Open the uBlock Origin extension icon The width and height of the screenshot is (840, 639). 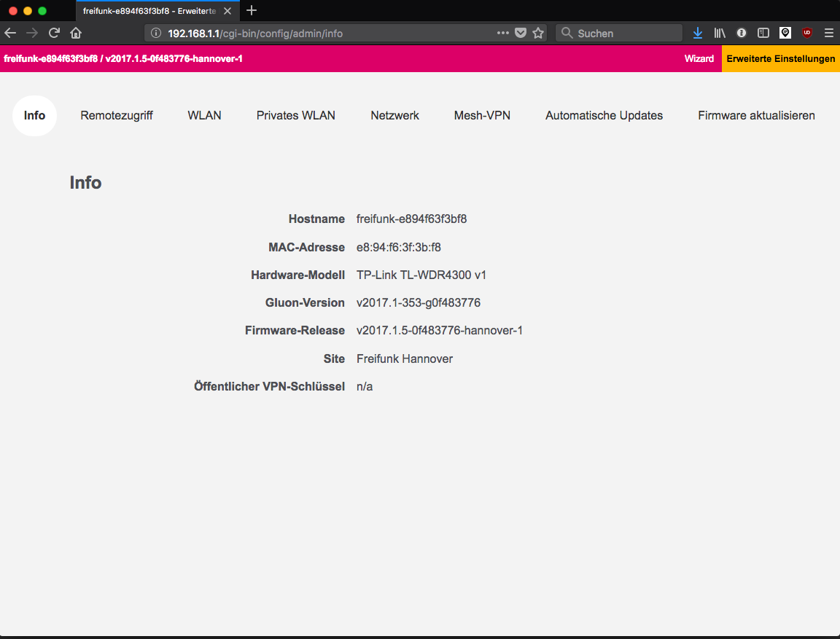point(807,33)
